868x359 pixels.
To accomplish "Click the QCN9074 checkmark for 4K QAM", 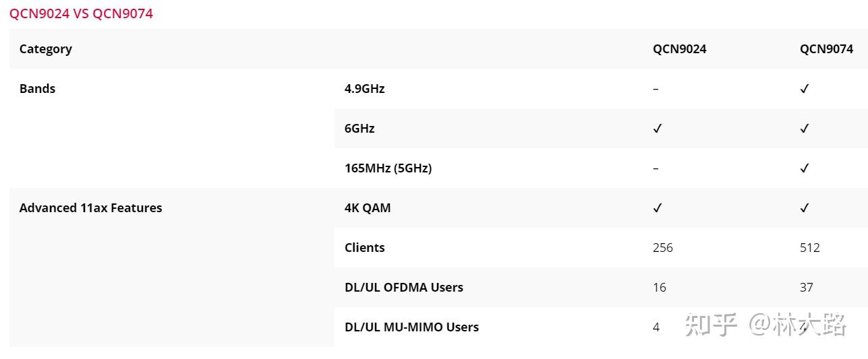I will tap(804, 207).
